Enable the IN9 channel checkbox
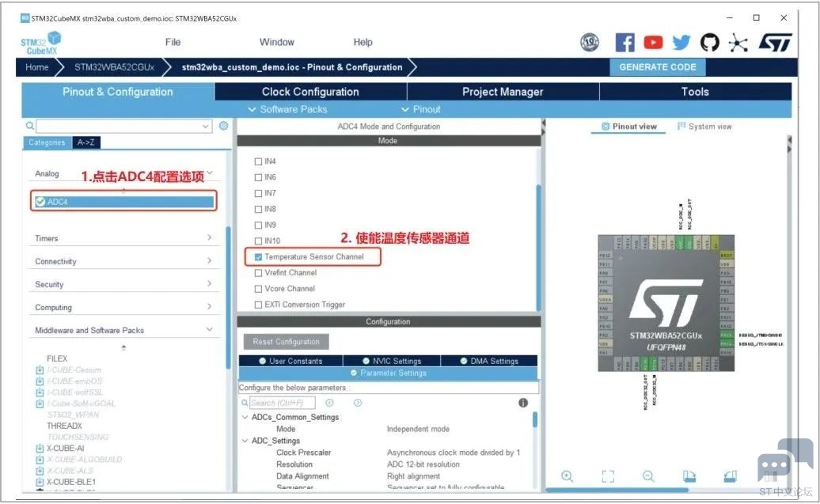This screenshot has height=504, width=820. tap(258, 225)
